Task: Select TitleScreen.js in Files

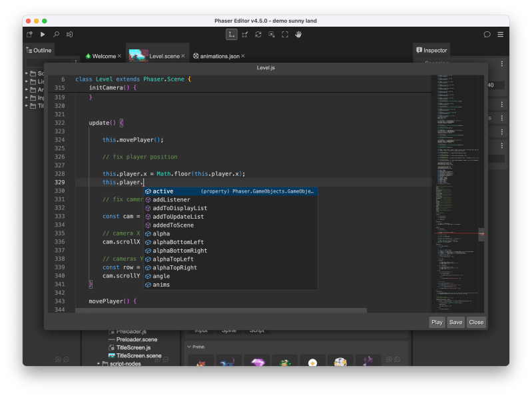Action: coord(133,347)
